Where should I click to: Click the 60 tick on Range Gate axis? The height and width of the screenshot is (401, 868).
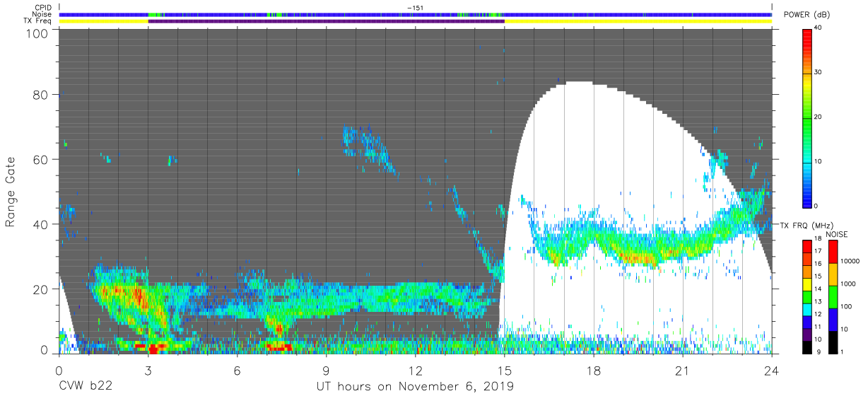41,160
